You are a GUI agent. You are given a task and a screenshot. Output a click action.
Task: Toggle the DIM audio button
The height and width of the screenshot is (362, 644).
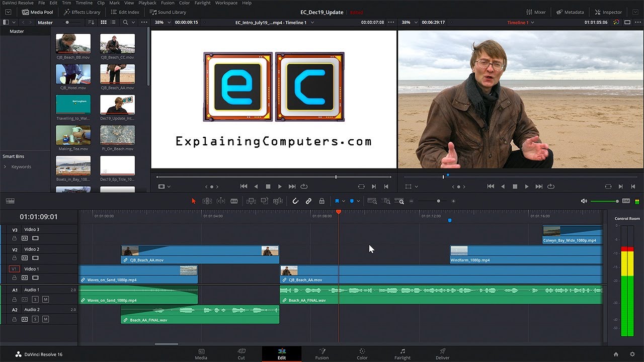(x=626, y=201)
